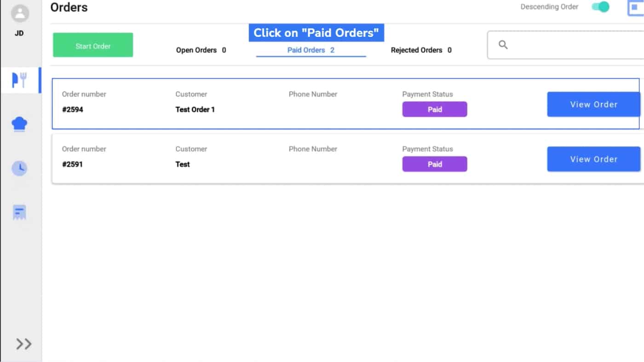Click the Paid badge on order #2591
The height and width of the screenshot is (362, 644).
[x=435, y=164]
